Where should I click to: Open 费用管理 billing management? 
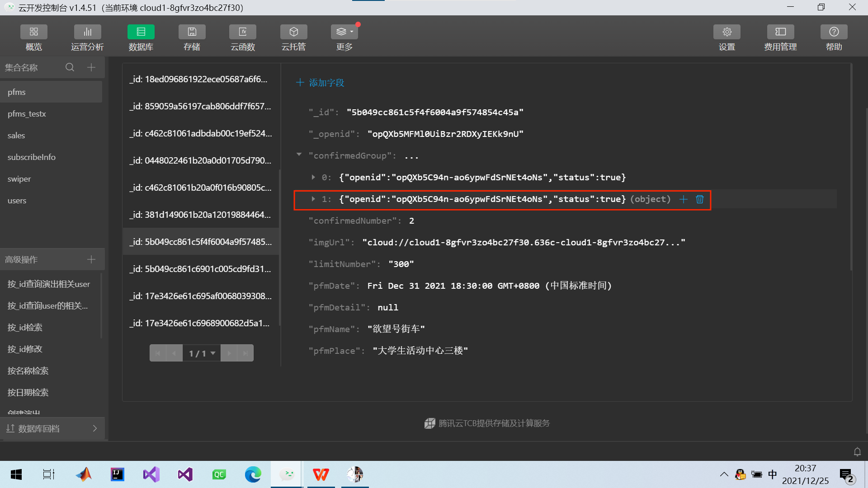coord(780,38)
